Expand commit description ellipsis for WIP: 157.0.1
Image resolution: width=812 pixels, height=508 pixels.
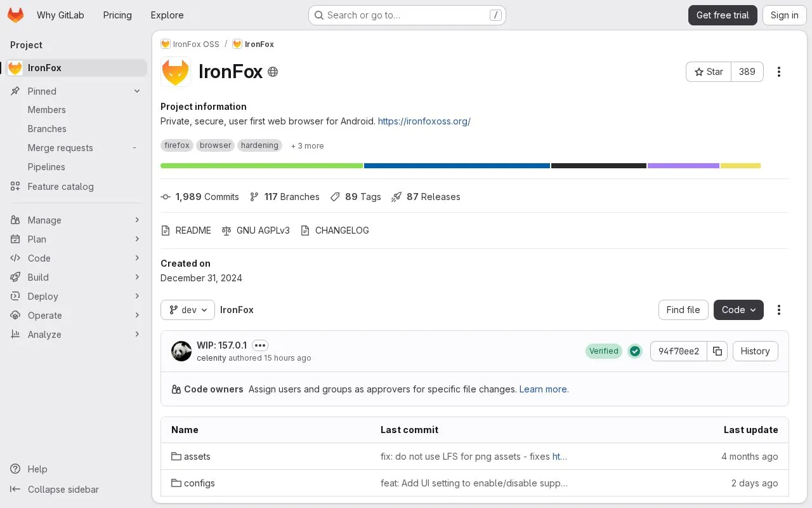260,345
